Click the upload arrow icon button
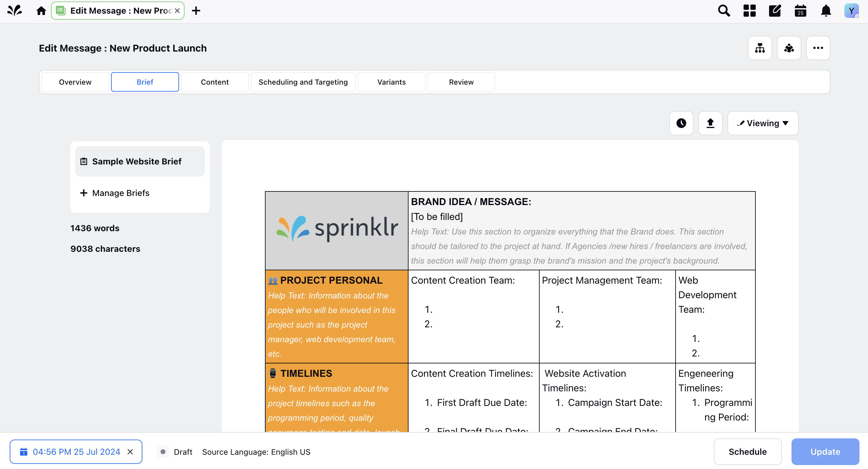 [710, 123]
